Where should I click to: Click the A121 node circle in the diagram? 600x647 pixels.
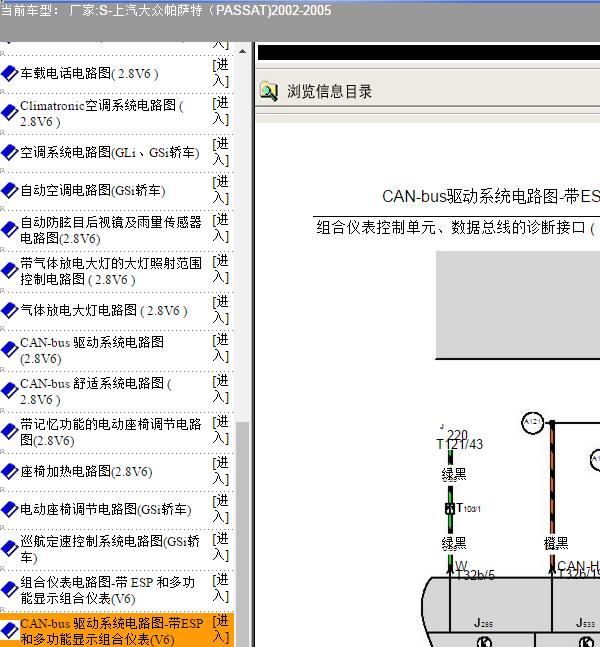[532, 423]
